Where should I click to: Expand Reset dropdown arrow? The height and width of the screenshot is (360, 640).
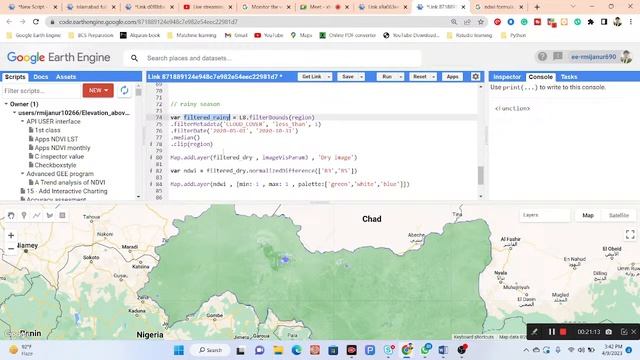tap(433, 77)
